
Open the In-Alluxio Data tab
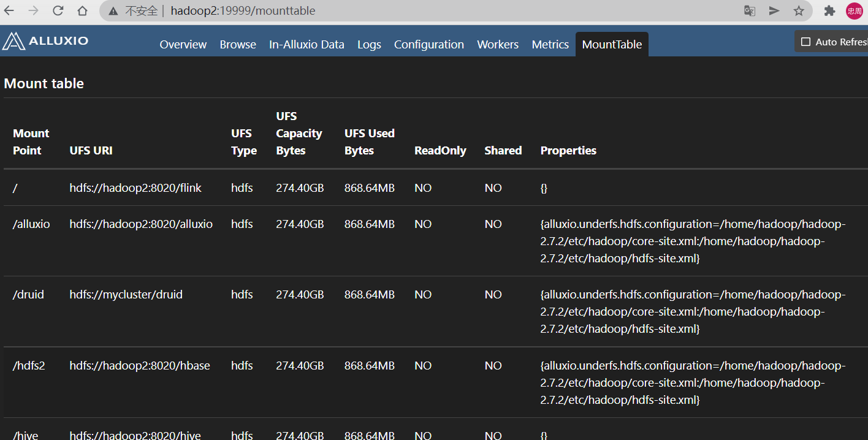coord(306,44)
